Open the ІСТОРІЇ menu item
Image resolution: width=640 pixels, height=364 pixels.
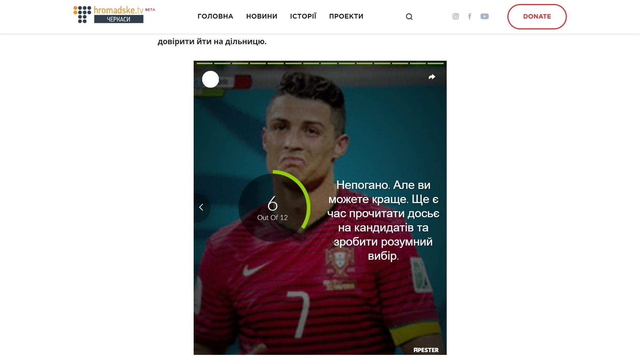pos(303,16)
